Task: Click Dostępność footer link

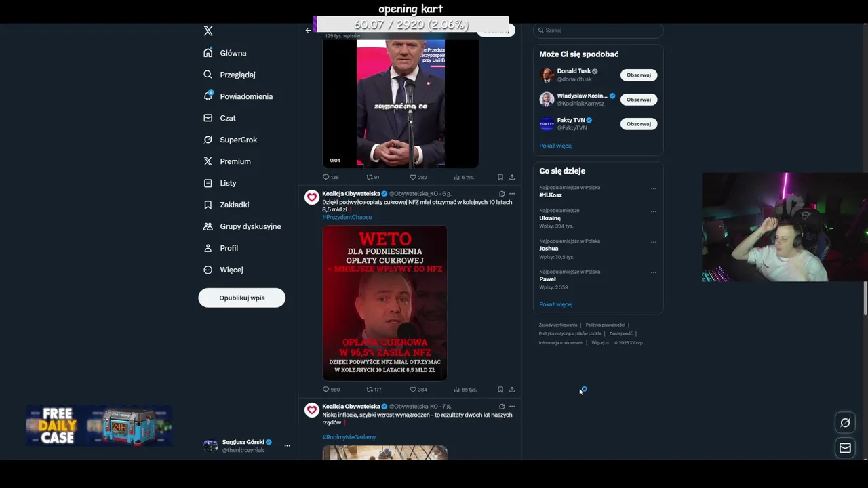Action: [x=620, y=334]
